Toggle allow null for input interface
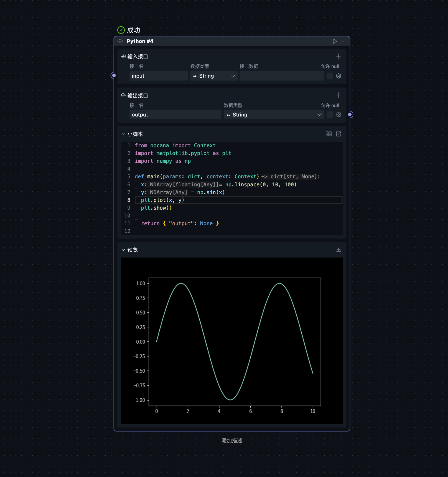 [330, 76]
